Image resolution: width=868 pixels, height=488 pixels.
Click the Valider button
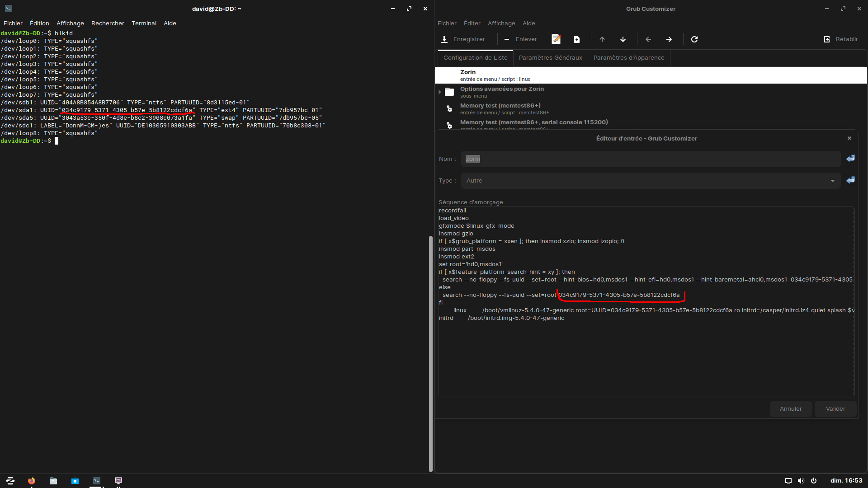pyautogui.click(x=835, y=409)
